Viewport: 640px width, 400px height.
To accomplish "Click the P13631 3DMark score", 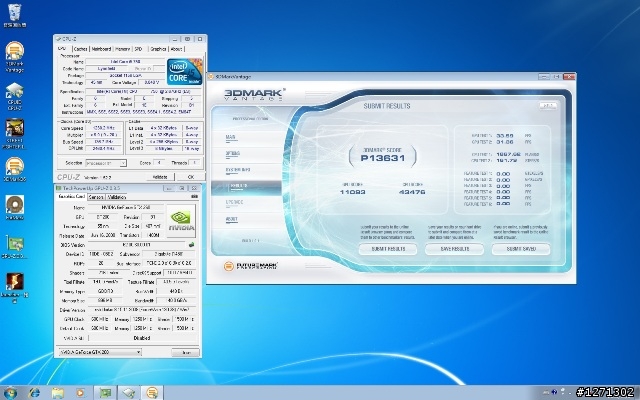I will 383,158.
